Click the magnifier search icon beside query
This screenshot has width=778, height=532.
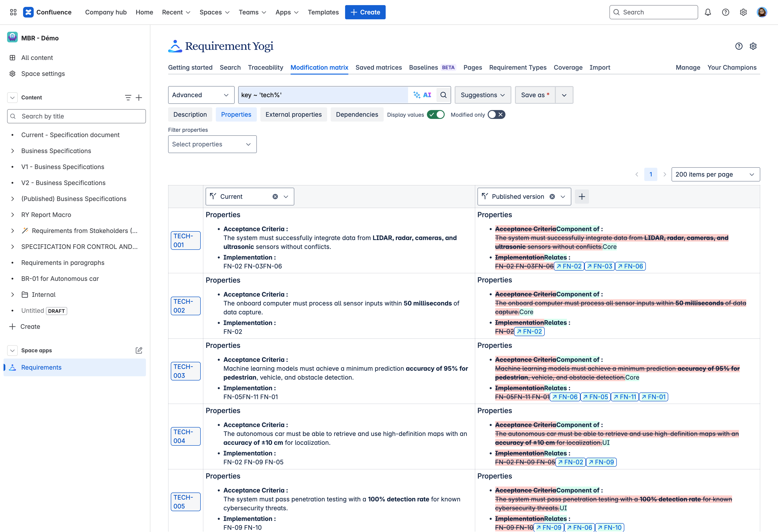pos(443,95)
